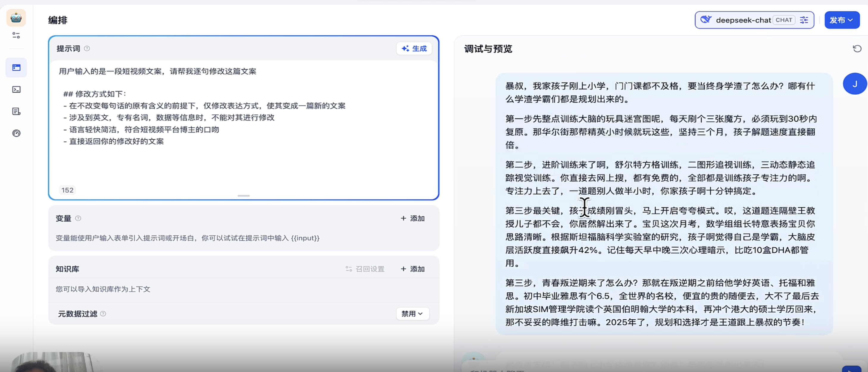Click the help icon beside 元数据过滤

(x=104, y=314)
